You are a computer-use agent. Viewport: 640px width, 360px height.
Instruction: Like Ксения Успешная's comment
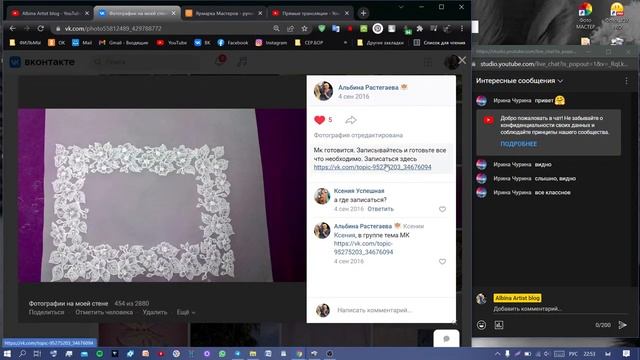442,209
